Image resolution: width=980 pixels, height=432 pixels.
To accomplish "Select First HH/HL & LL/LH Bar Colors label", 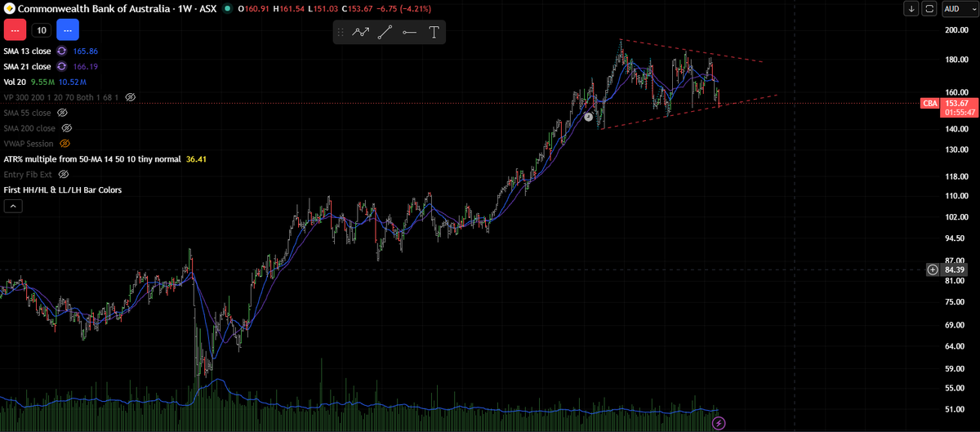I will click(x=63, y=190).
